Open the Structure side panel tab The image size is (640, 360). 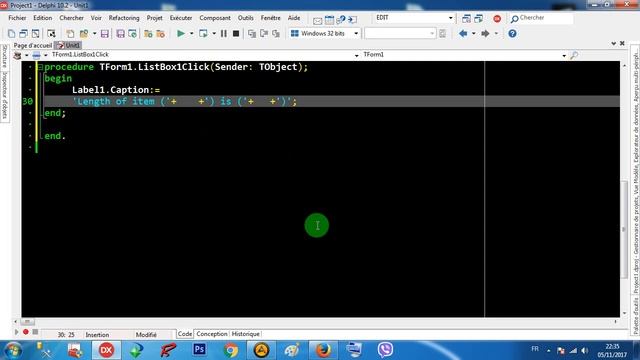(5, 57)
